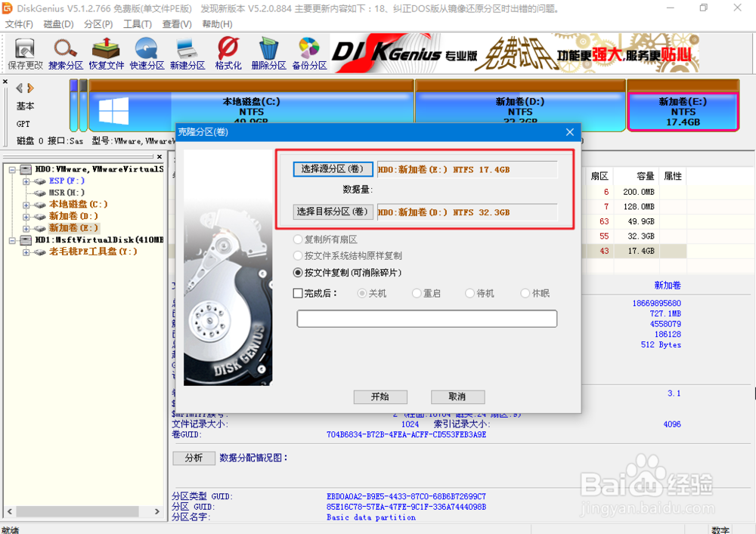Select ESP (F:) partition in tree
Image resolution: width=756 pixels, height=534 pixels.
coord(67,181)
